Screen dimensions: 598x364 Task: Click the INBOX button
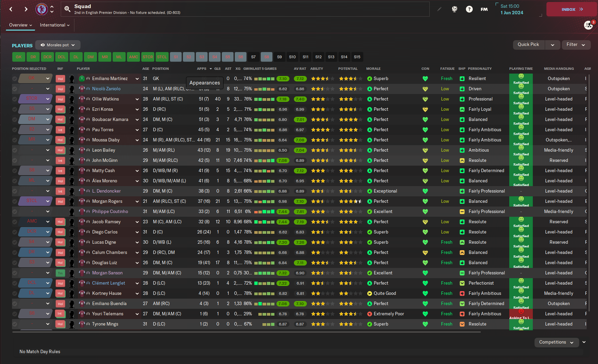572,9
